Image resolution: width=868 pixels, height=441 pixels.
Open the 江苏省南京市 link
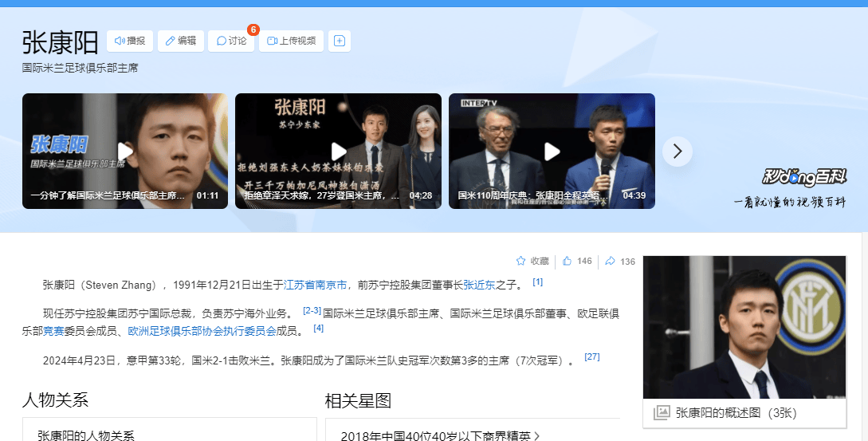coord(315,285)
